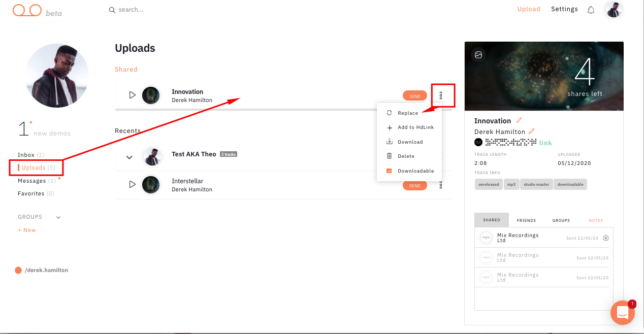The width and height of the screenshot is (644, 334).
Task: Click the /derek.hamilton profile link
Action: [x=42, y=270]
